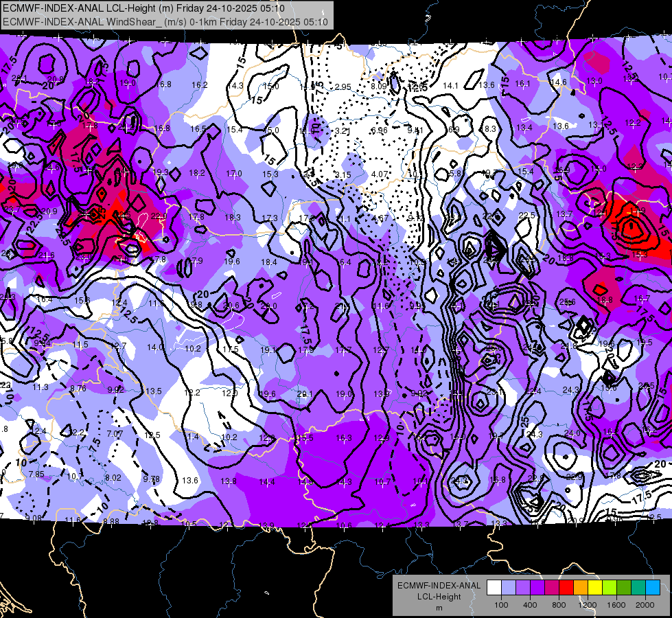The image size is (672, 618).
Task: Click the grid value 19.1
Action: click(268, 350)
